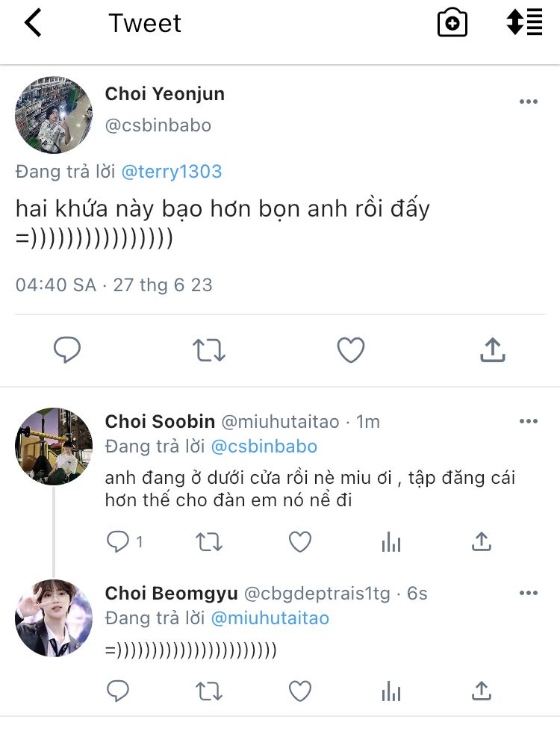Reply to Choi Soobin's comment
Screen dimensions: 560x731
(119, 542)
